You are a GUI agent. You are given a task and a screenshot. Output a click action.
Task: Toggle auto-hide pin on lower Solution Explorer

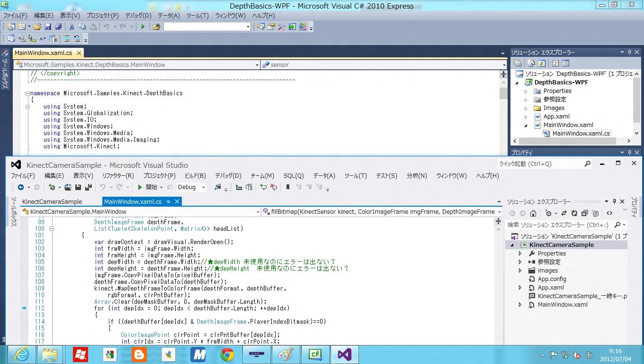click(x=614, y=201)
